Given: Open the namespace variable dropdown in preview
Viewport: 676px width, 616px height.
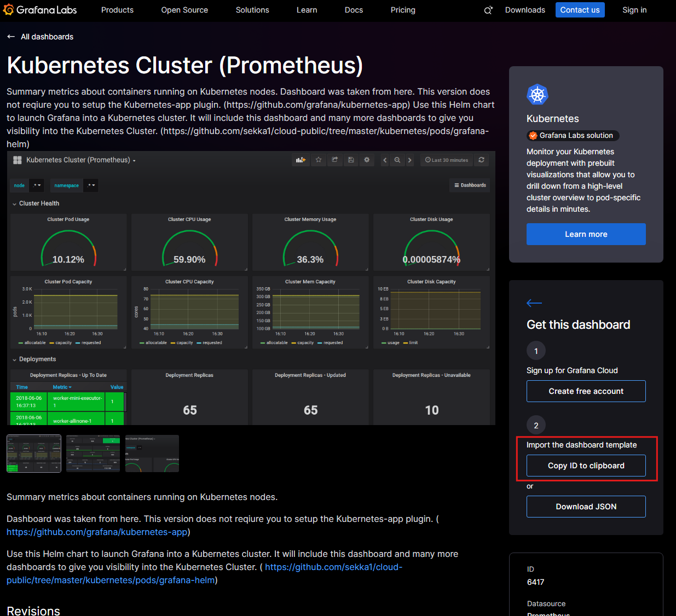Looking at the screenshot, I should point(91,185).
